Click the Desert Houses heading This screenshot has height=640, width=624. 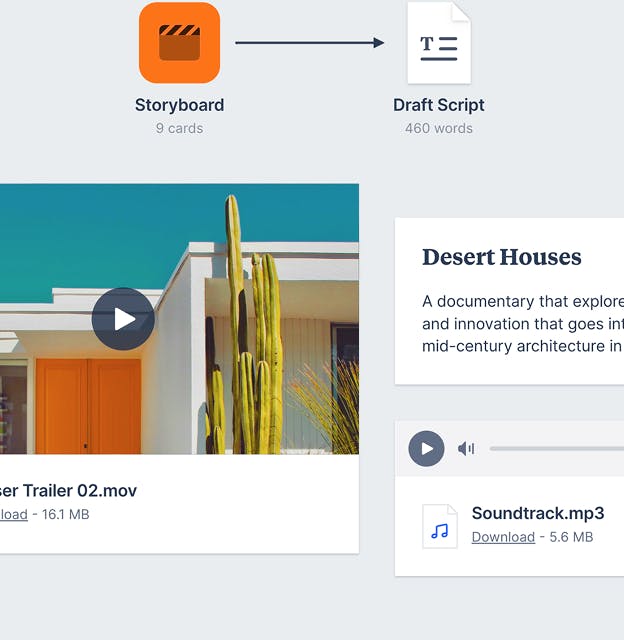tap(502, 257)
